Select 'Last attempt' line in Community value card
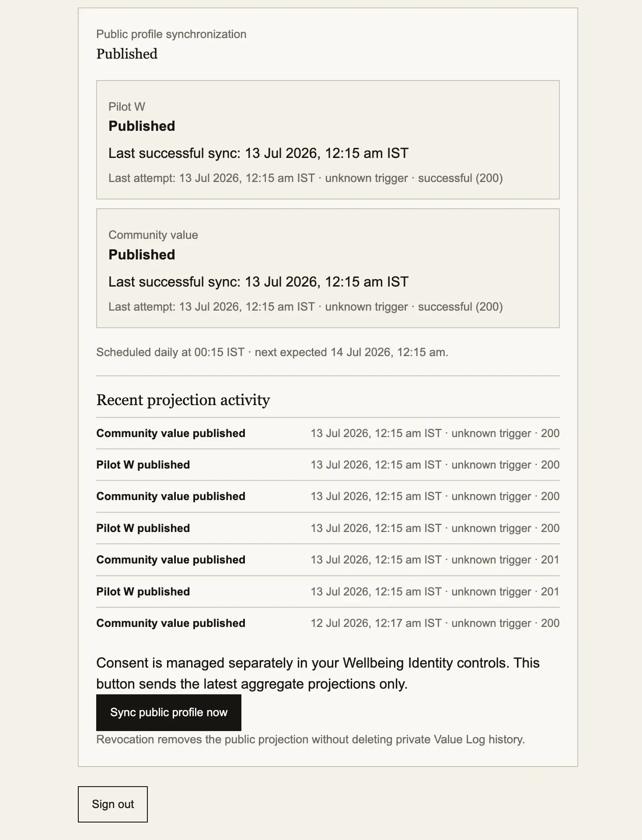642x840 pixels. click(306, 307)
